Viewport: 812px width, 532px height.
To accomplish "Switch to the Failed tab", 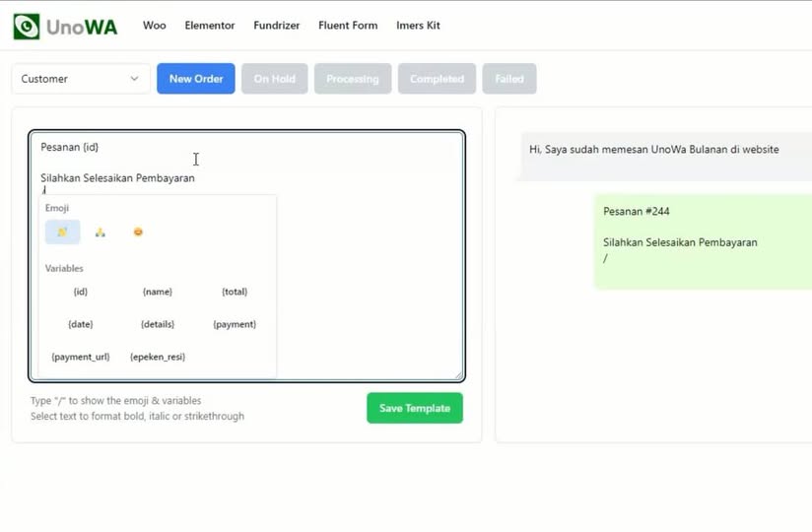I will tap(509, 79).
